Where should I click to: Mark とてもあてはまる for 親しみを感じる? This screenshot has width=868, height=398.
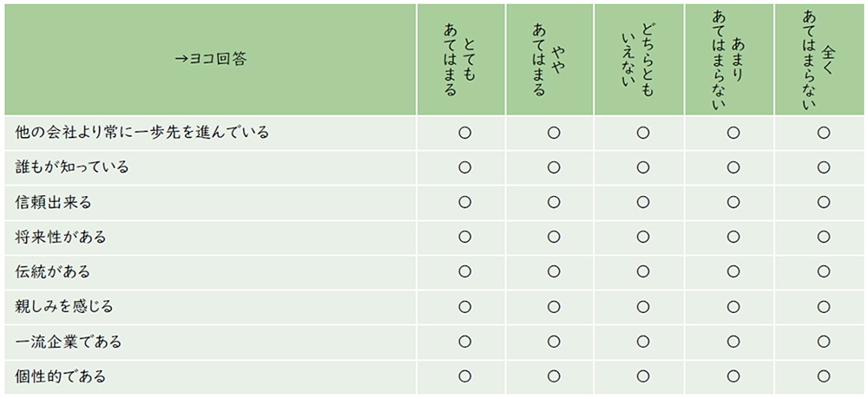(464, 306)
